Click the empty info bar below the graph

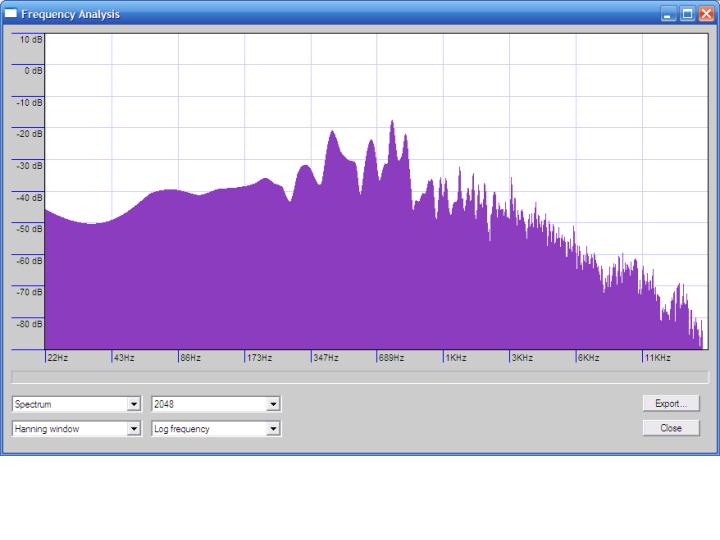[x=359, y=377]
